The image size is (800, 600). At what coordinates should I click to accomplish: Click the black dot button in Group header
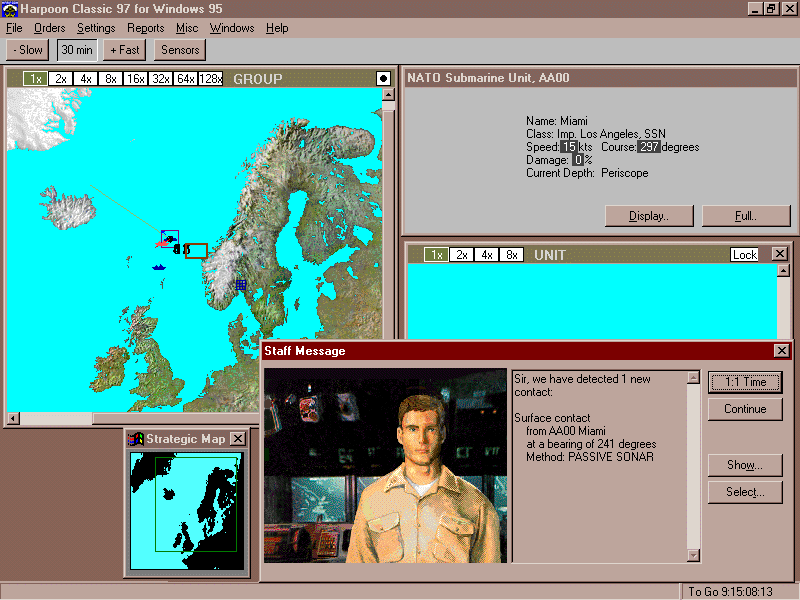[x=383, y=78]
